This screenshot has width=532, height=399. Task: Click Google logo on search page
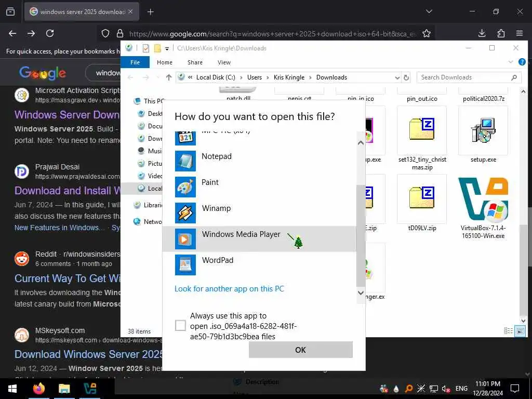43,73
